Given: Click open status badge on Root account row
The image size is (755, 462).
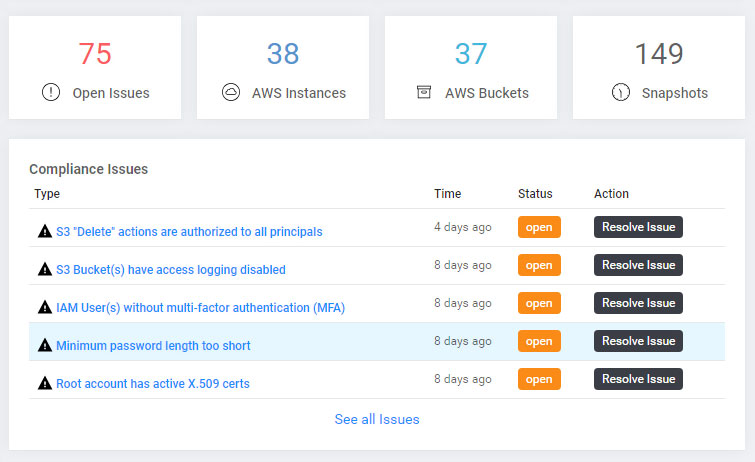Looking at the screenshot, I should click(539, 379).
